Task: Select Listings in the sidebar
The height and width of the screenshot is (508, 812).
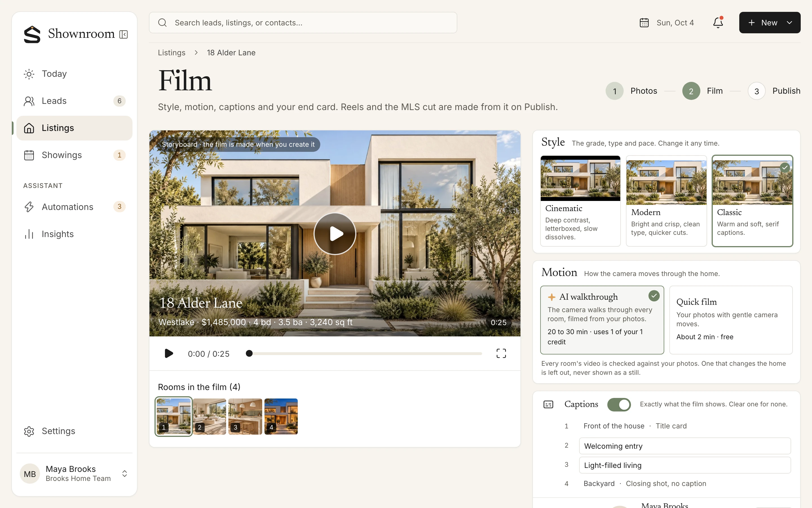Action: [x=74, y=128]
